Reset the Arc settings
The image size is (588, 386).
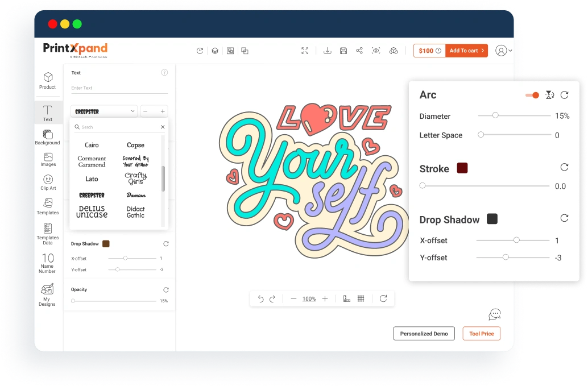pyautogui.click(x=564, y=95)
